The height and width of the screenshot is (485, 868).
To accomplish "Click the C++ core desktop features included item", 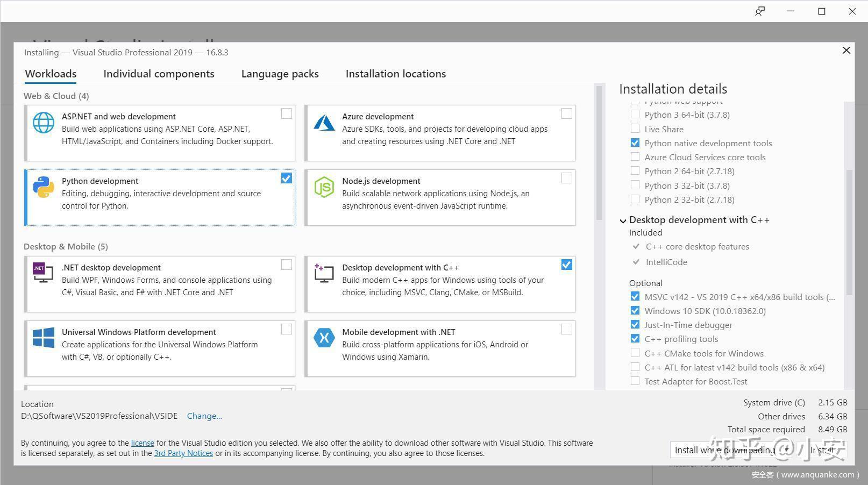I will click(x=697, y=247).
